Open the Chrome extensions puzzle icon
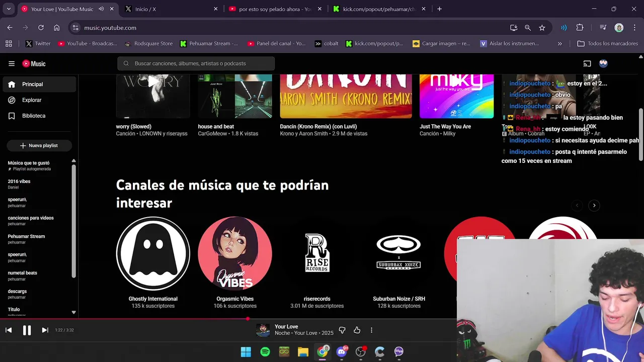The width and height of the screenshot is (644, 362). pyautogui.click(x=580, y=28)
